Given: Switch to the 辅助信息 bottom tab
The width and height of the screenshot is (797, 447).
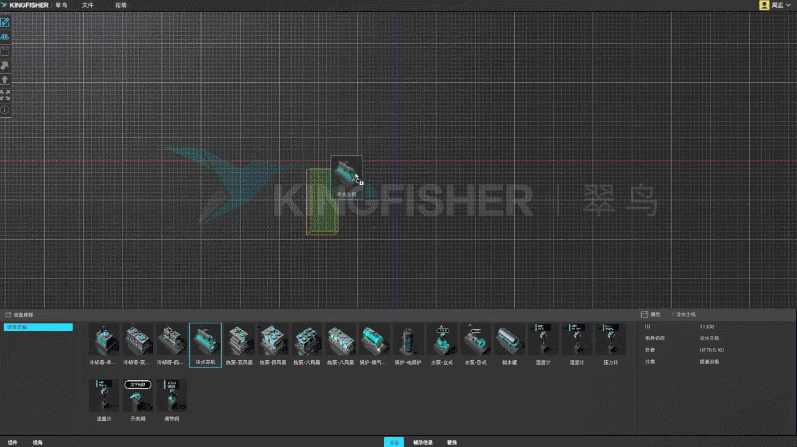Looking at the screenshot, I should [x=423, y=442].
